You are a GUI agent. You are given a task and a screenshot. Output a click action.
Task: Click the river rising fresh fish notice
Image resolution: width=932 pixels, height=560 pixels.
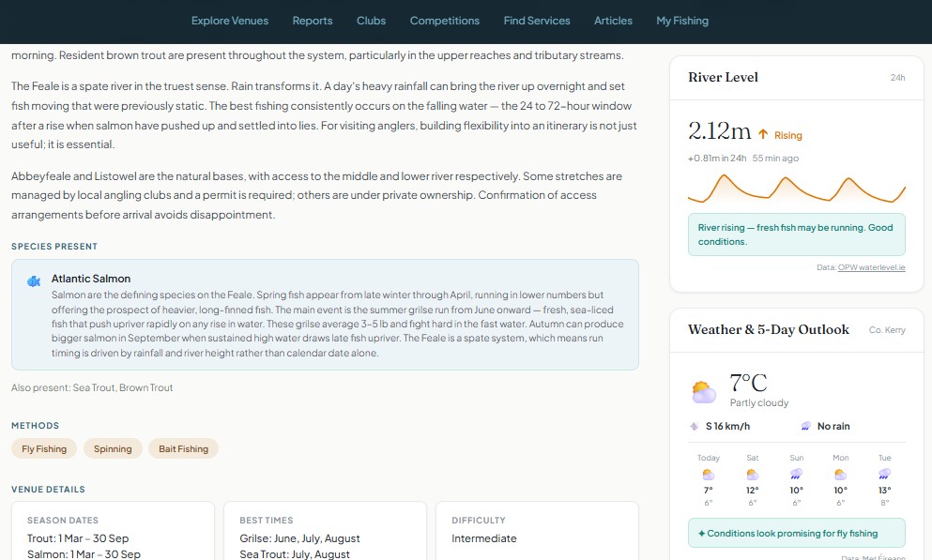click(796, 233)
